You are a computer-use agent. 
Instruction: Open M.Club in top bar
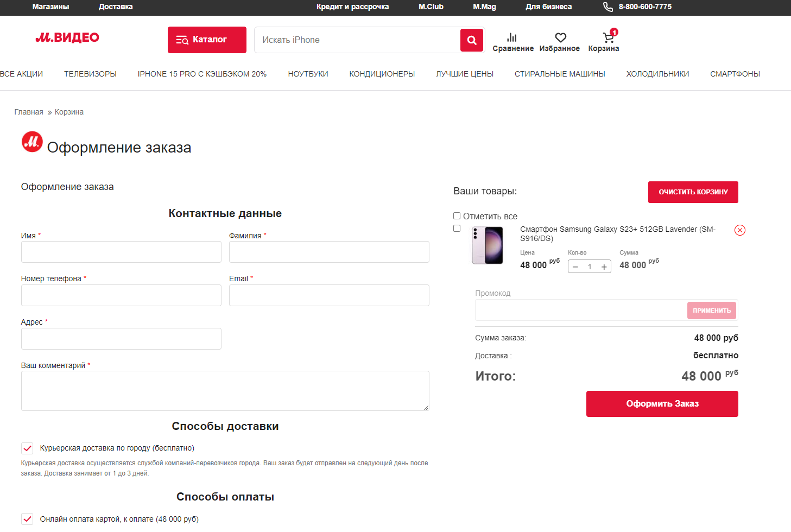coord(431,7)
